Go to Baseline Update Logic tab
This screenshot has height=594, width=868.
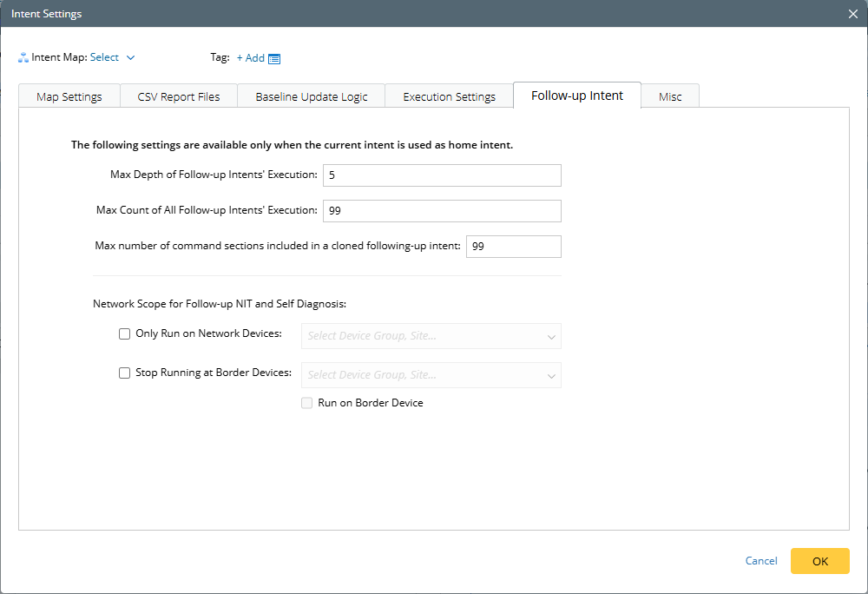[312, 96]
